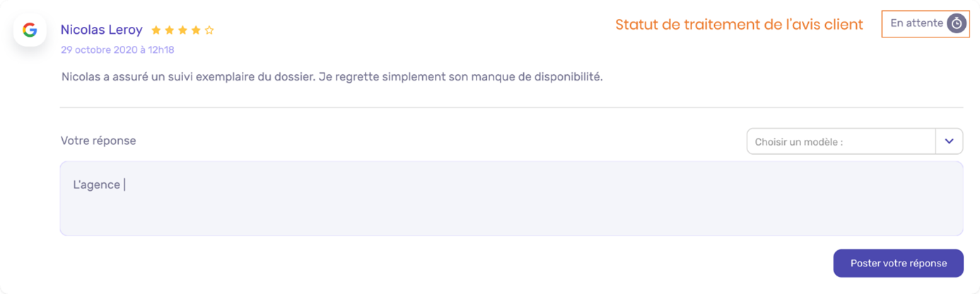Toggle the En attente status badge
Screen dimensions: 980x294
[x=926, y=23]
